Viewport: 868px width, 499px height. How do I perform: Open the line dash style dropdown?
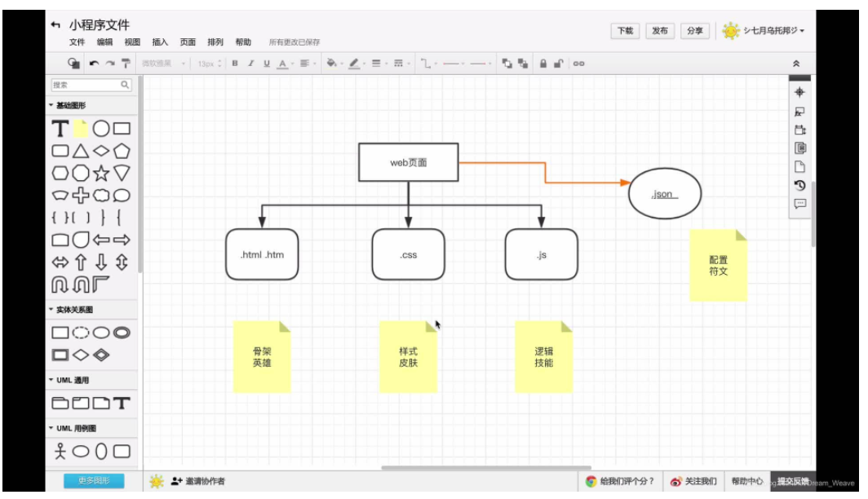click(x=401, y=64)
